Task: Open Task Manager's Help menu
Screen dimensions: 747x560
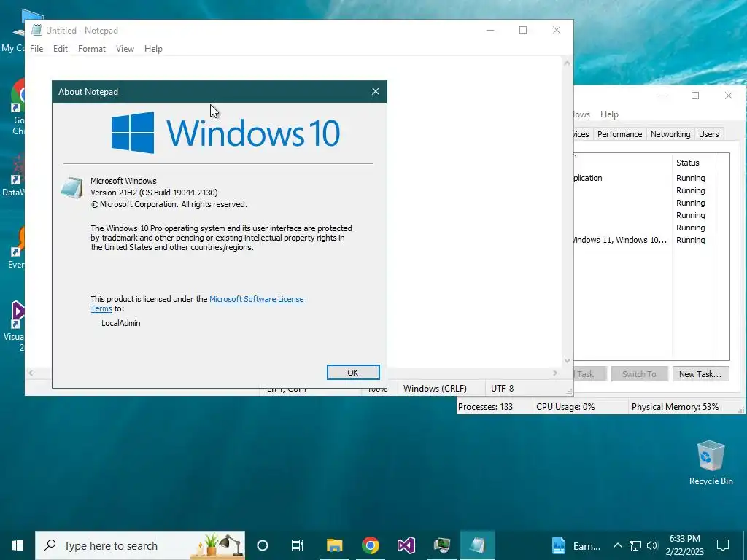Action: pos(609,114)
